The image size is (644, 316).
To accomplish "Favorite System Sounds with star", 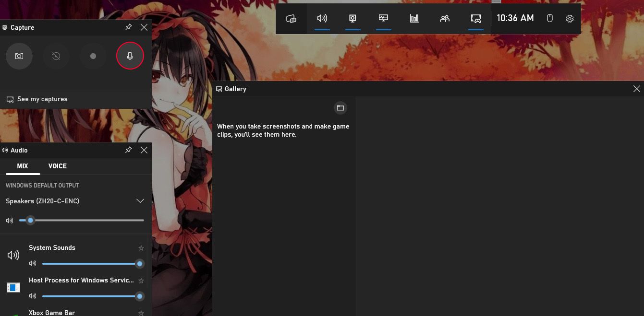I will click(x=141, y=248).
